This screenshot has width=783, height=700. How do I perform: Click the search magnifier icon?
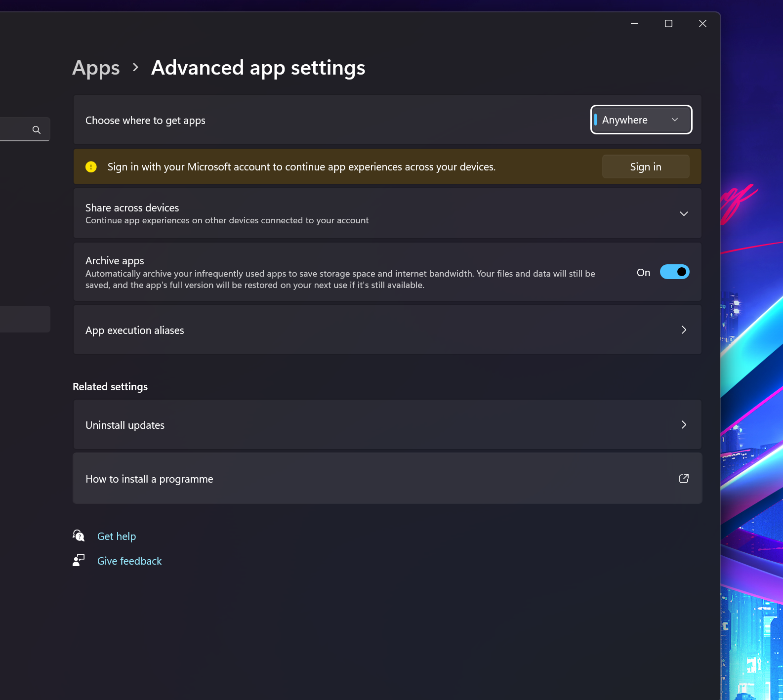(36, 129)
